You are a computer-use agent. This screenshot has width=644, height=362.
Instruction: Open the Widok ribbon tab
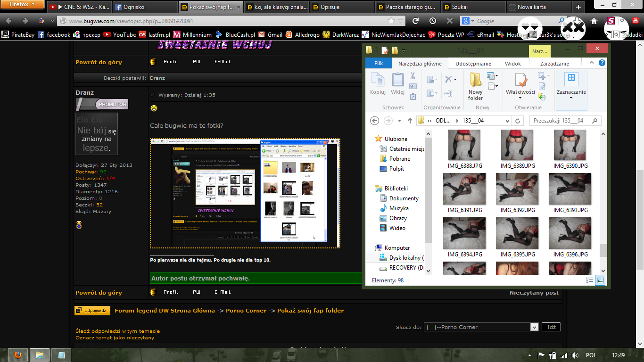pos(512,64)
